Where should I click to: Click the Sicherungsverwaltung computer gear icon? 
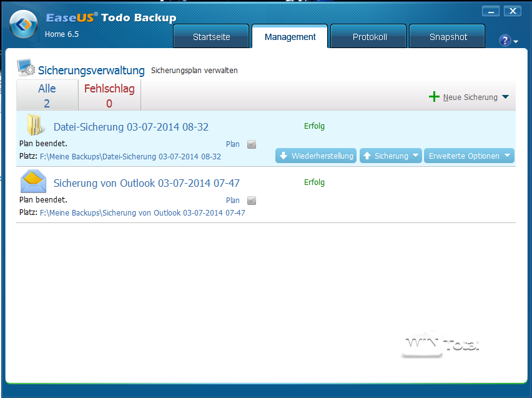point(26,68)
